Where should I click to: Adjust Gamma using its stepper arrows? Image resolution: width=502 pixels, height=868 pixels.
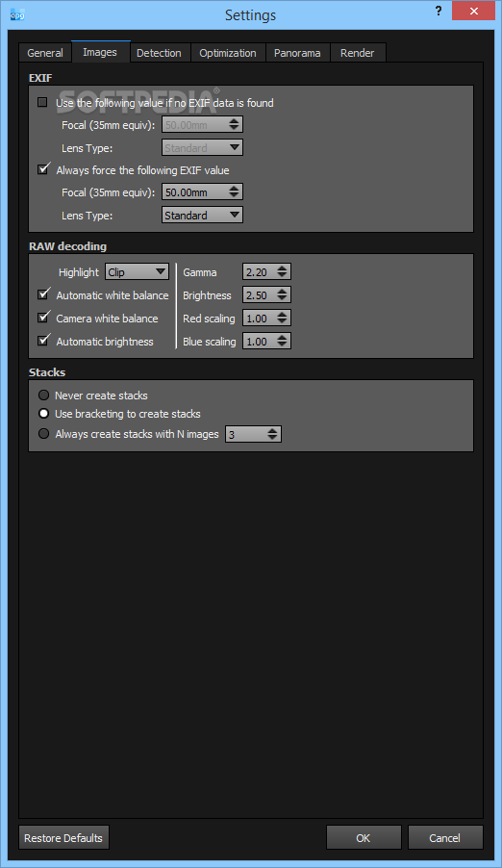coord(283,271)
